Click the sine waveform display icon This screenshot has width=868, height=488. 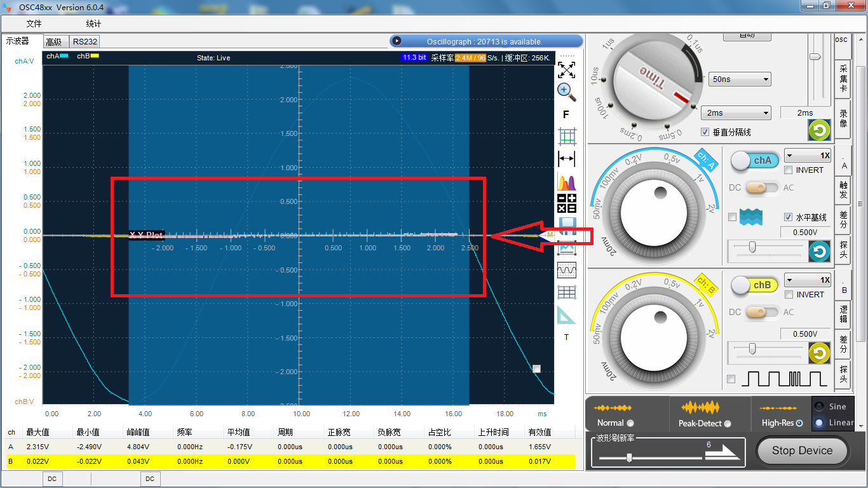coord(566,270)
